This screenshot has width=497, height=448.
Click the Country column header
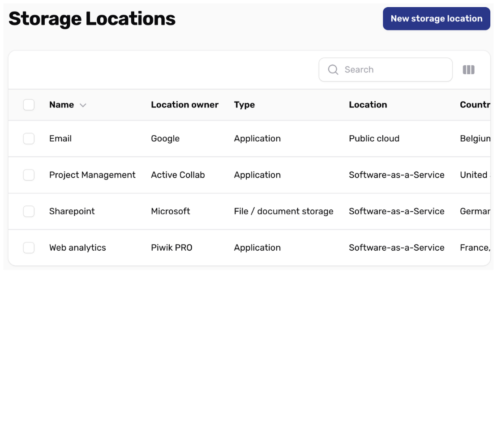tap(475, 105)
